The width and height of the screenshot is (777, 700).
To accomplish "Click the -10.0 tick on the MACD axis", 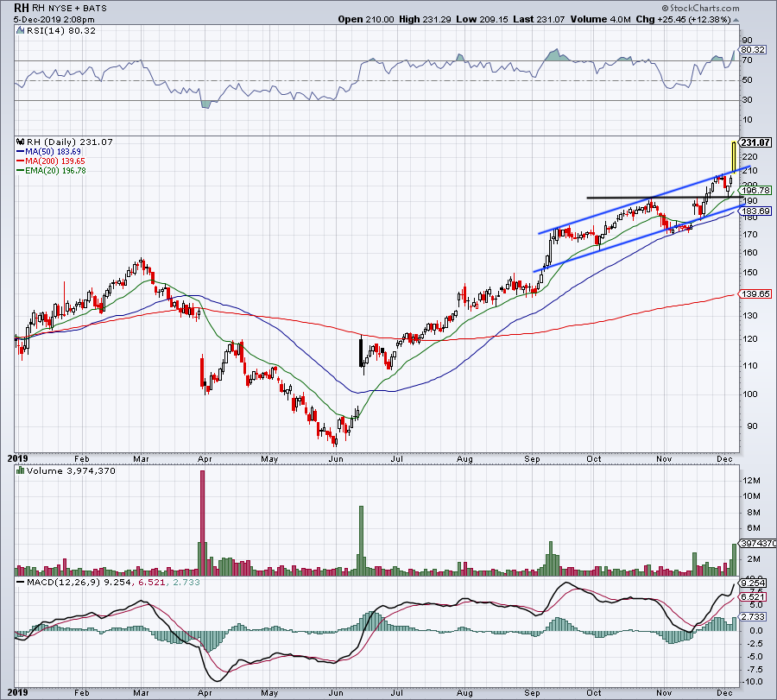I will 753,682.
